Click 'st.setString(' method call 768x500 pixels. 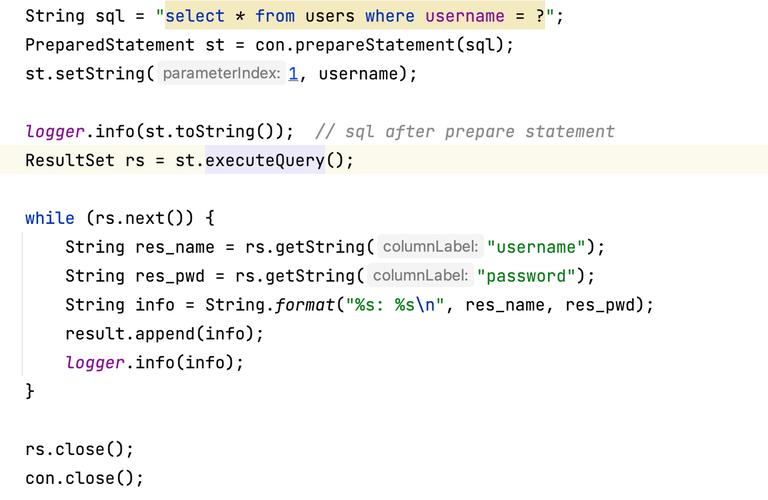click(90, 74)
